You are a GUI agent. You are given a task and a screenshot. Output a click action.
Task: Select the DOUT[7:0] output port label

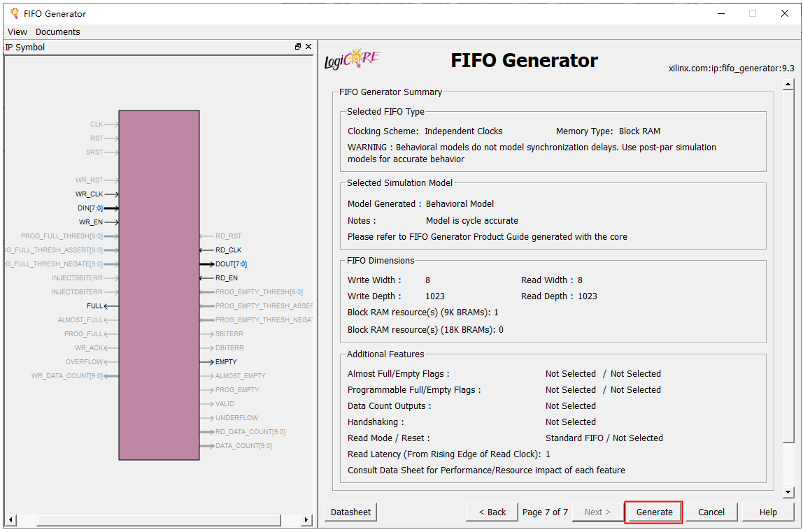pos(231,264)
